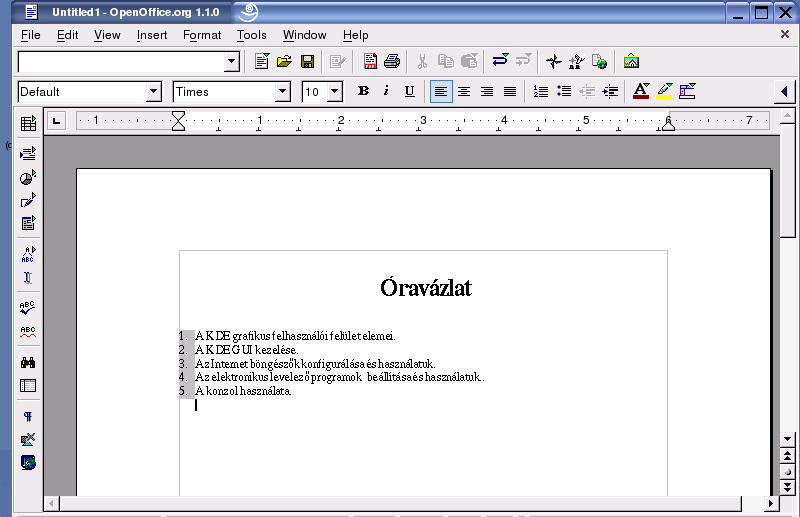800x517 pixels.
Task: Save document with the floppy disk icon
Action: [x=308, y=61]
